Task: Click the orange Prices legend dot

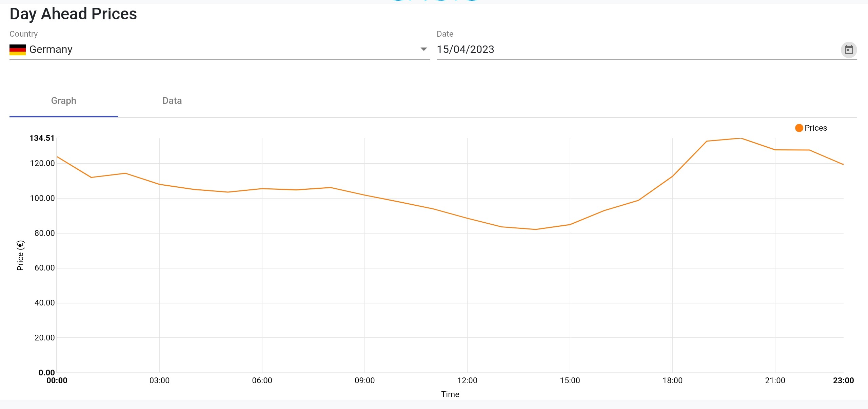Action: point(799,128)
